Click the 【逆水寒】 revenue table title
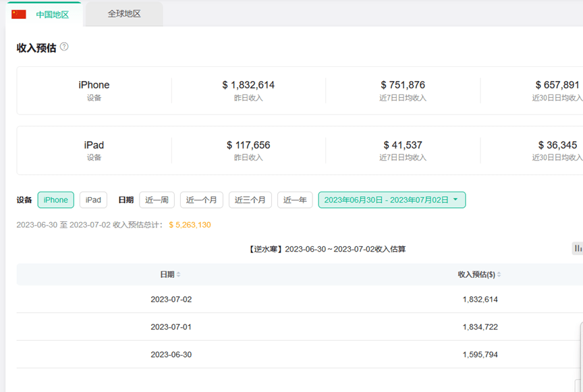This screenshot has height=392, width=583. (x=327, y=249)
